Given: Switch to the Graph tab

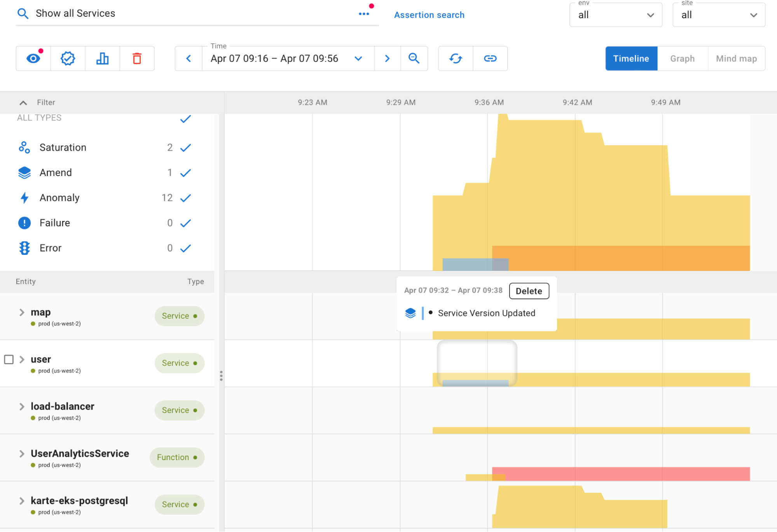Looking at the screenshot, I should pos(682,59).
